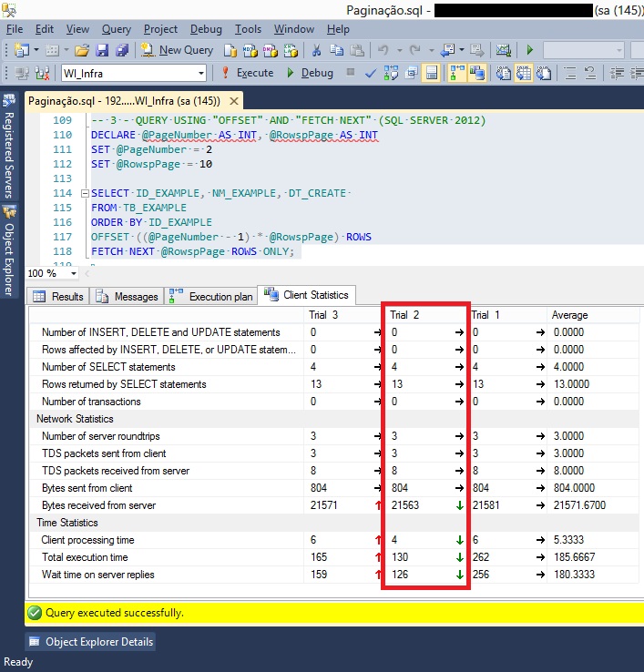Click the Navigate Forward icon
Image resolution: width=644 pixels, height=672 pixels.
click(476, 50)
